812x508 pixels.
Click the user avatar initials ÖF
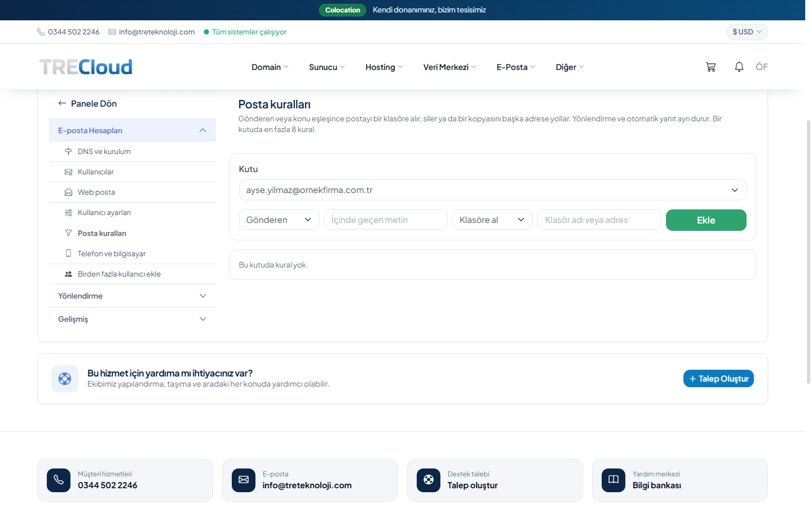click(x=762, y=67)
